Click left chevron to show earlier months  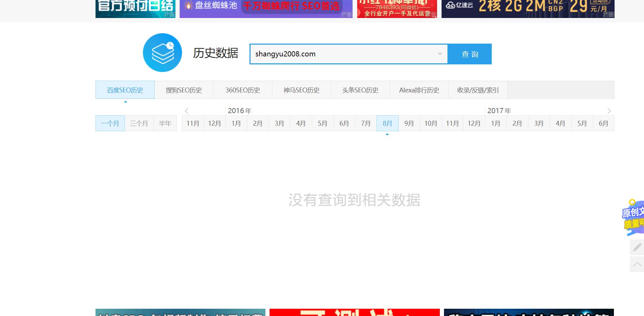[x=187, y=111]
